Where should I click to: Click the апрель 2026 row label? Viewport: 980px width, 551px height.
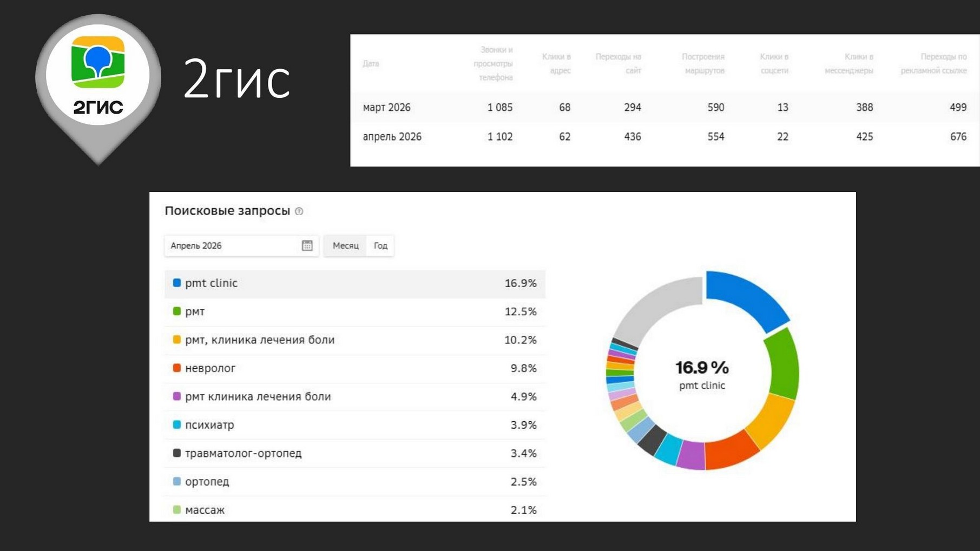[392, 137]
